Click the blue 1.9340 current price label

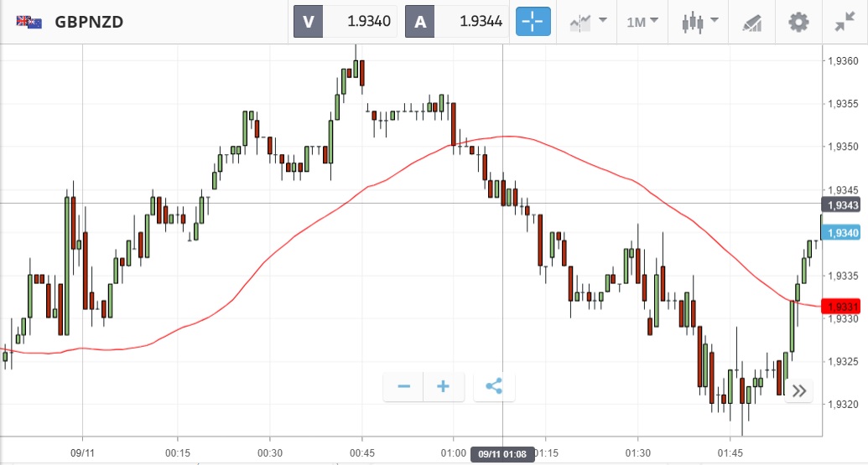click(841, 233)
